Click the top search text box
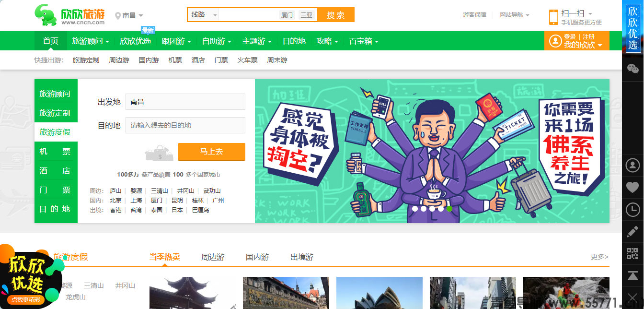The height and width of the screenshot is (309, 644). pyautogui.click(x=249, y=15)
